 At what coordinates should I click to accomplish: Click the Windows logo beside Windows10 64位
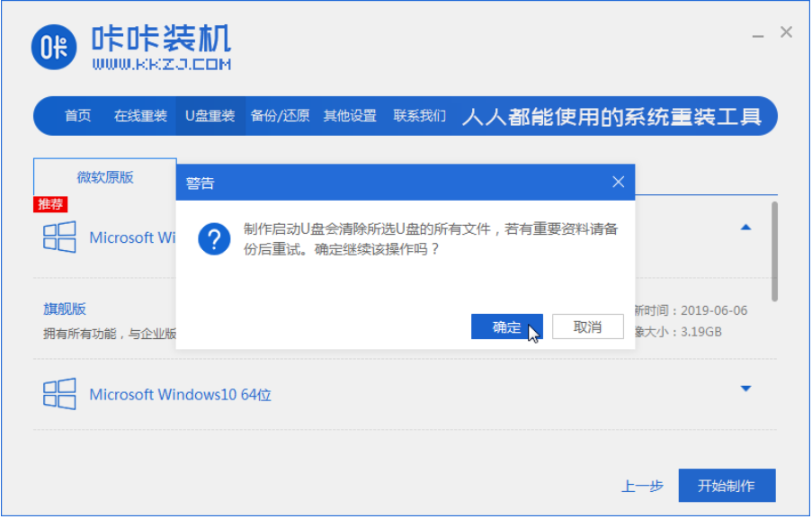click(x=59, y=394)
